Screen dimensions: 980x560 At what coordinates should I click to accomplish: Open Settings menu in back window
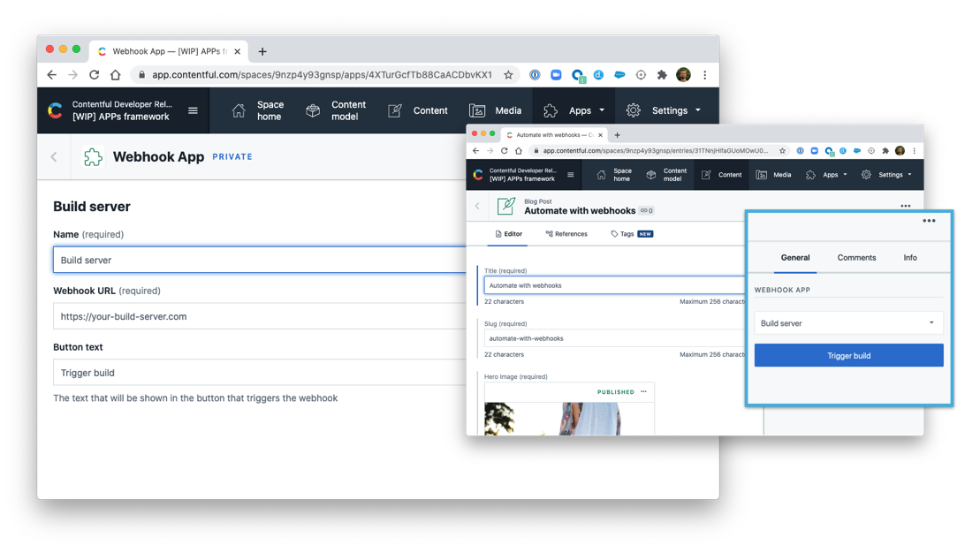[663, 110]
